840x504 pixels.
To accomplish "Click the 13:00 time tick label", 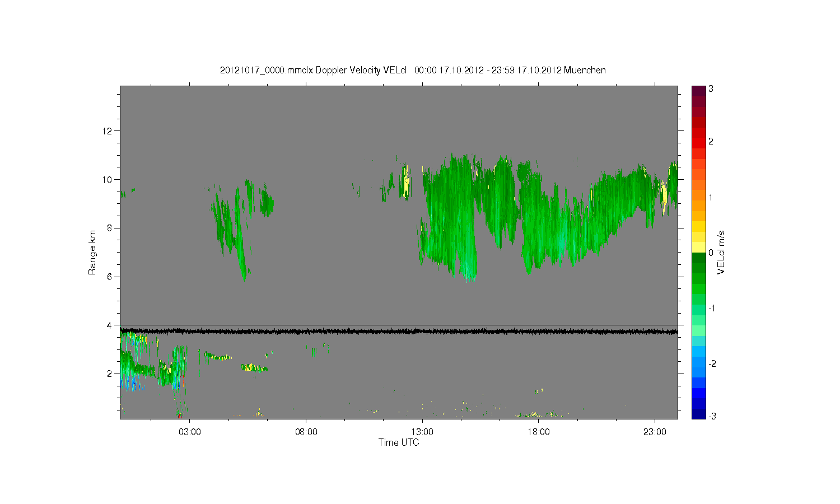I will [x=422, y=432].
